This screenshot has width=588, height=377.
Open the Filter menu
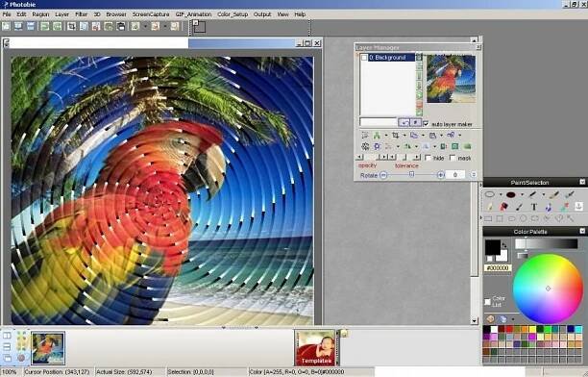[81, 14]
